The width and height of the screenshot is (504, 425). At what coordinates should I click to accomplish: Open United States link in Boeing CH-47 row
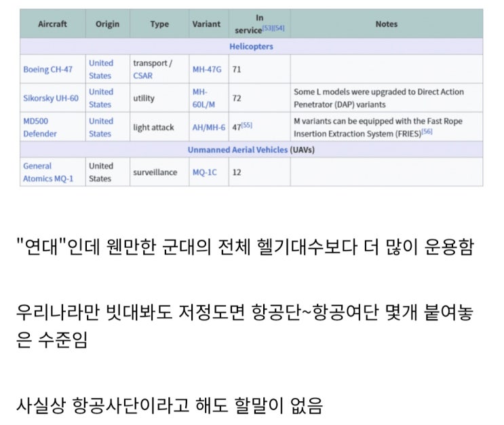click(x=101, y=69)
